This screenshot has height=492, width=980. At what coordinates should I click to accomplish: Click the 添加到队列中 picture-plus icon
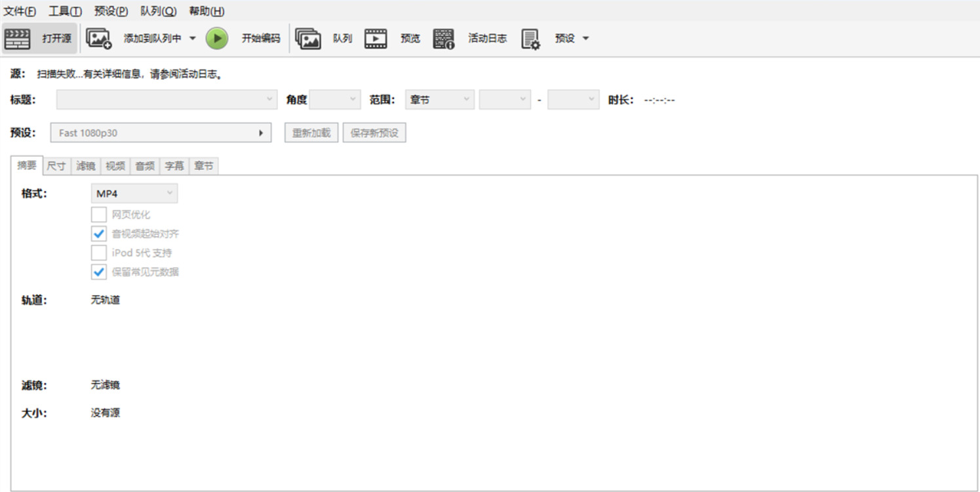[x=99, y=39]
